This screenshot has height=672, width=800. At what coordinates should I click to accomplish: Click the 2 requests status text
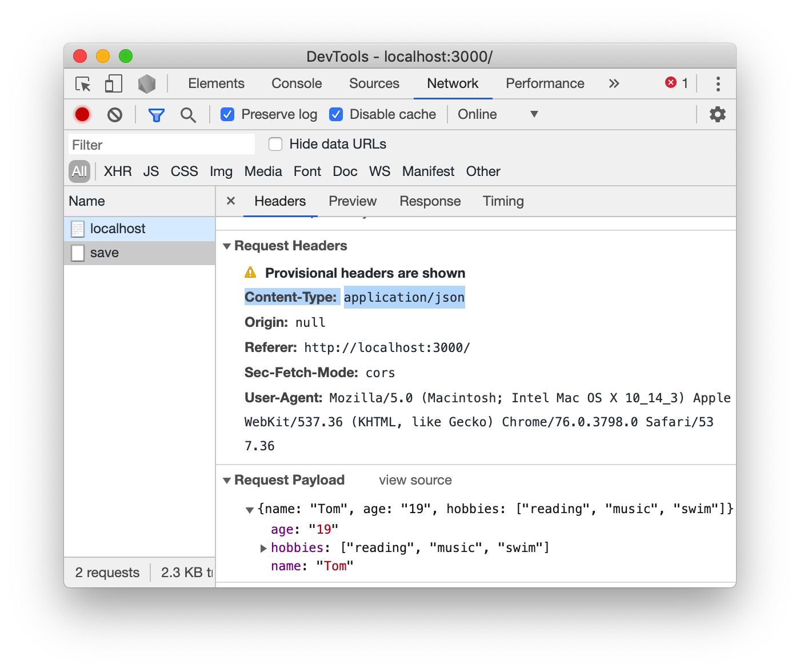coord(107,573)
